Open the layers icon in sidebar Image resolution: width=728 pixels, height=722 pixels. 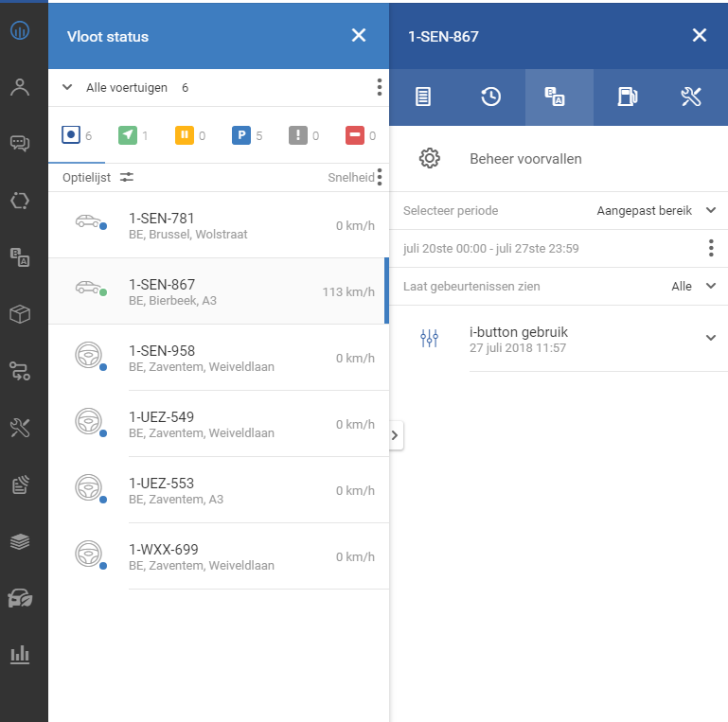pos(20,541)
